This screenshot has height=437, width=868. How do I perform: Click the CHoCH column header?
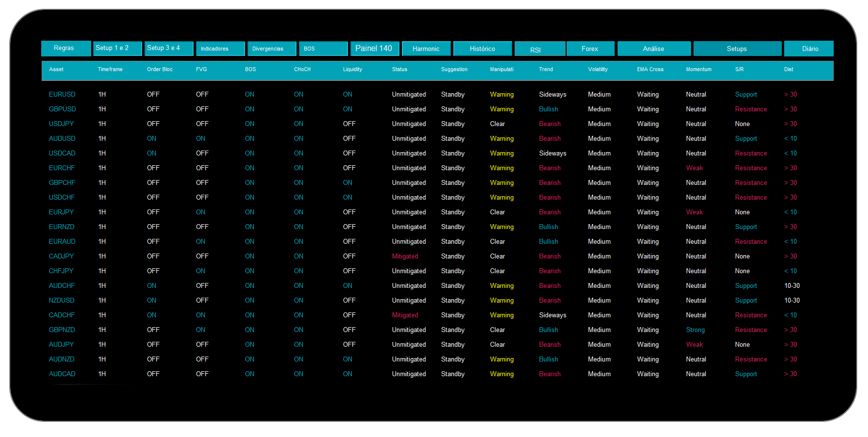click(302, 70)
